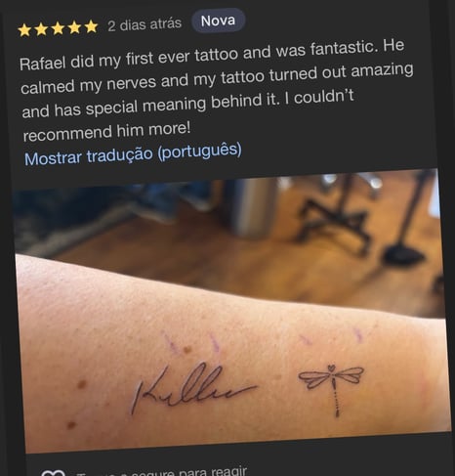
Task: Click the 'special meaning behind it' text line
Action: coord(187,104)
